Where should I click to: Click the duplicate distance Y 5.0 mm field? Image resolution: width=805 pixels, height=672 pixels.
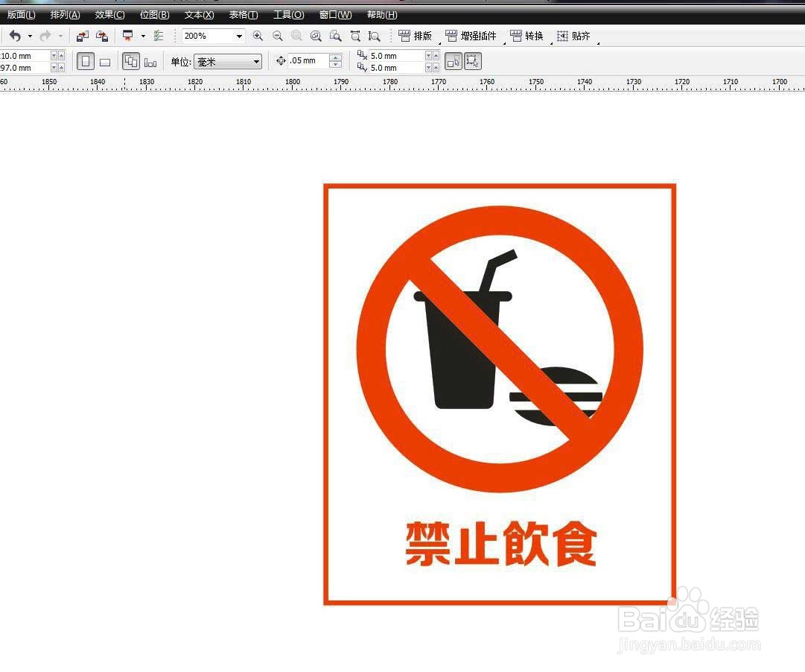pyautogui.click(x=396, y=67)
